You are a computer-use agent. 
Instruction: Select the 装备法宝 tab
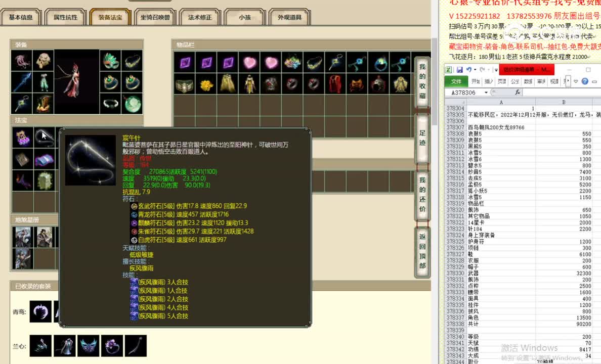point(110,17)
